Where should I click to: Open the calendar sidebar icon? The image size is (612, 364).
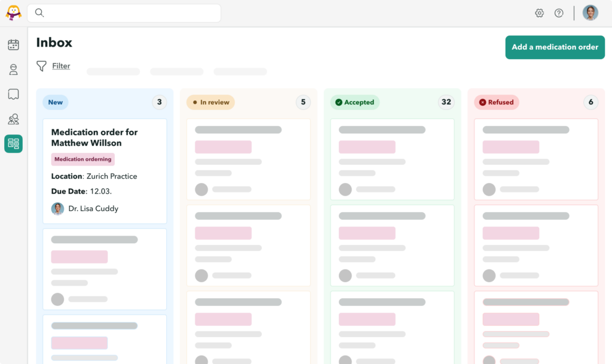coord(13,45)
